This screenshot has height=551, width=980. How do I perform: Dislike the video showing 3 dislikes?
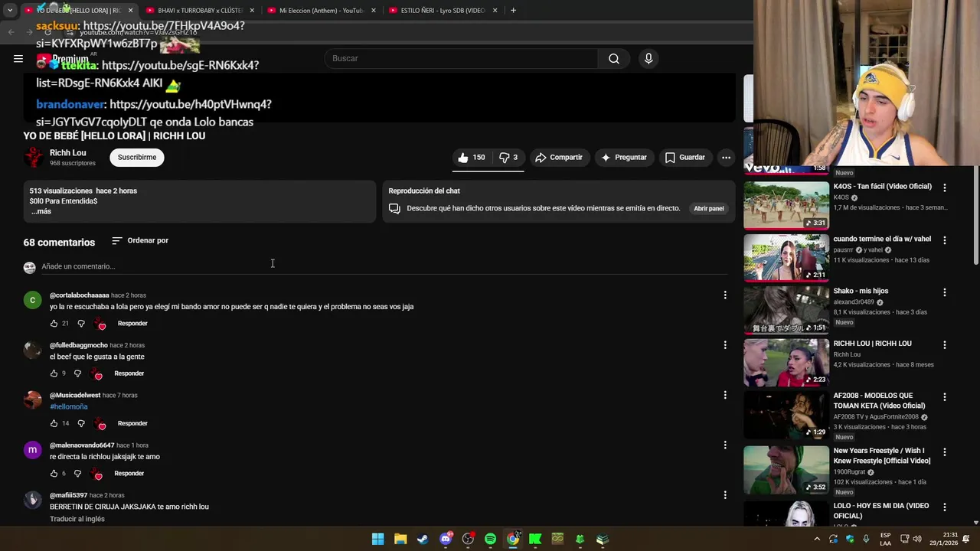[x=508, y=157]
